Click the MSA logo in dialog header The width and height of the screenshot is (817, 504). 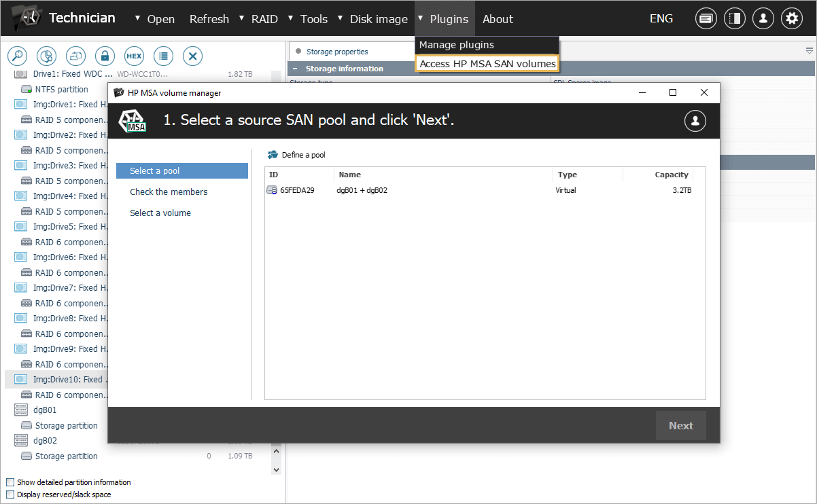(132, 121)
